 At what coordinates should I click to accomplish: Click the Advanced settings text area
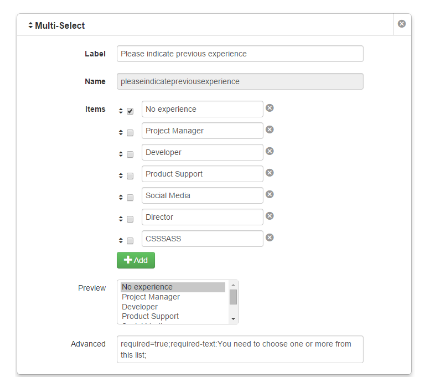(x=240, y=349)
